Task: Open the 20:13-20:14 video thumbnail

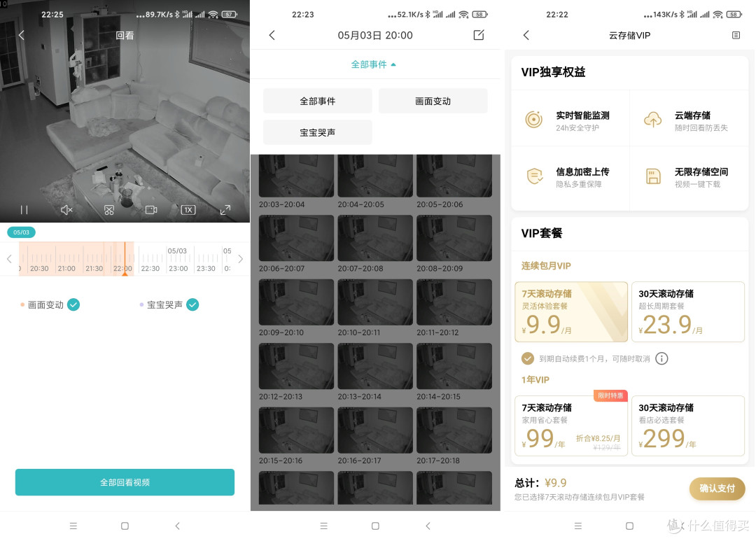Action: 375,367
